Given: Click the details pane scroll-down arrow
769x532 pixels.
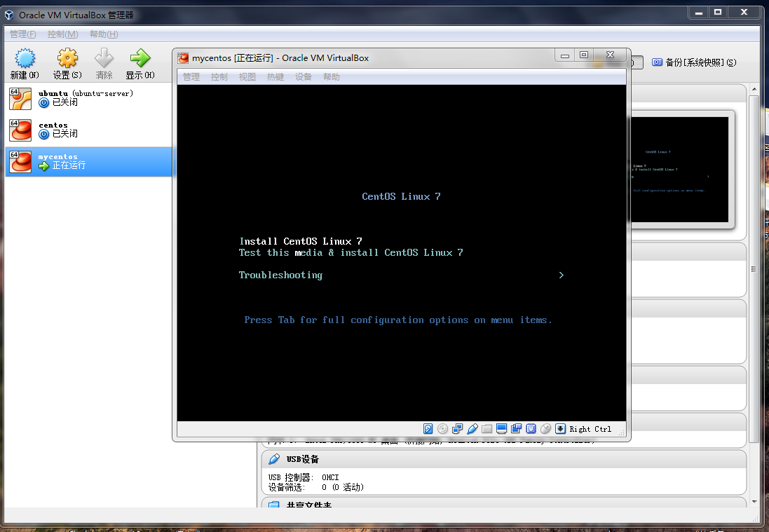Looking at the screenshot, I should 754,502.
